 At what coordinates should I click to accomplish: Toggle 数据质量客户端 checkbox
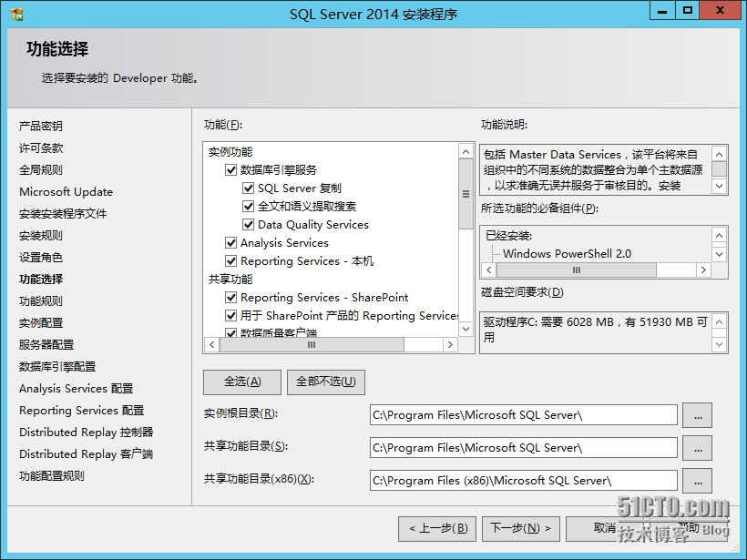231,333
